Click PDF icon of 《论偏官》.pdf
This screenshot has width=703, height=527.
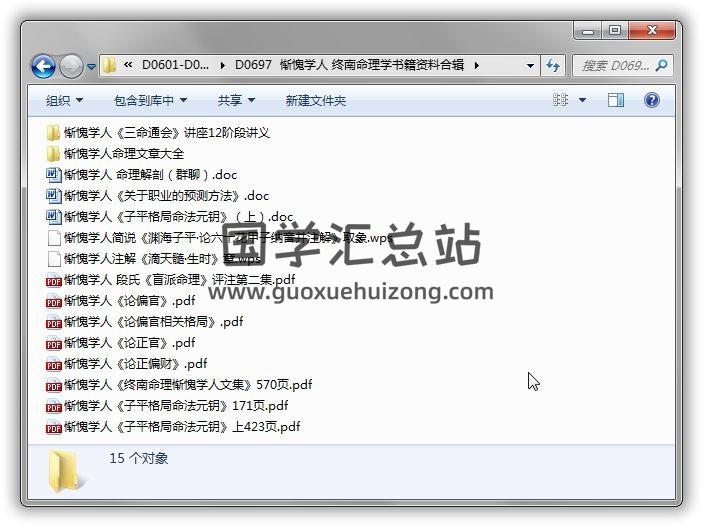[53, 301]
